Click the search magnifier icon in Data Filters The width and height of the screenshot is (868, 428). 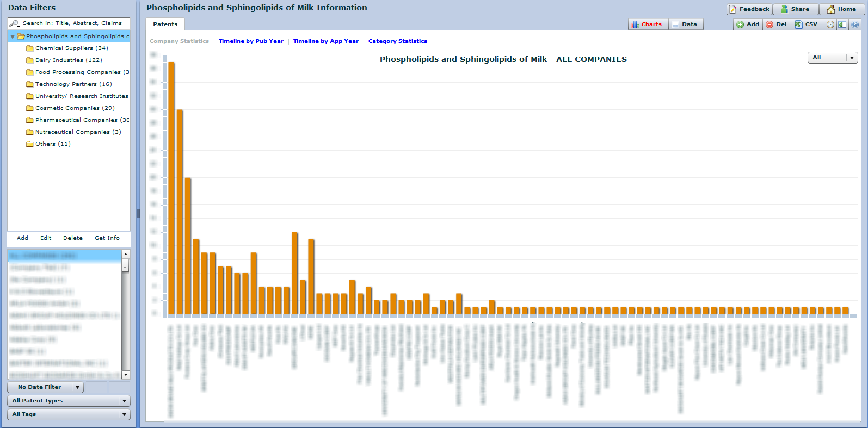coord(15,23)
